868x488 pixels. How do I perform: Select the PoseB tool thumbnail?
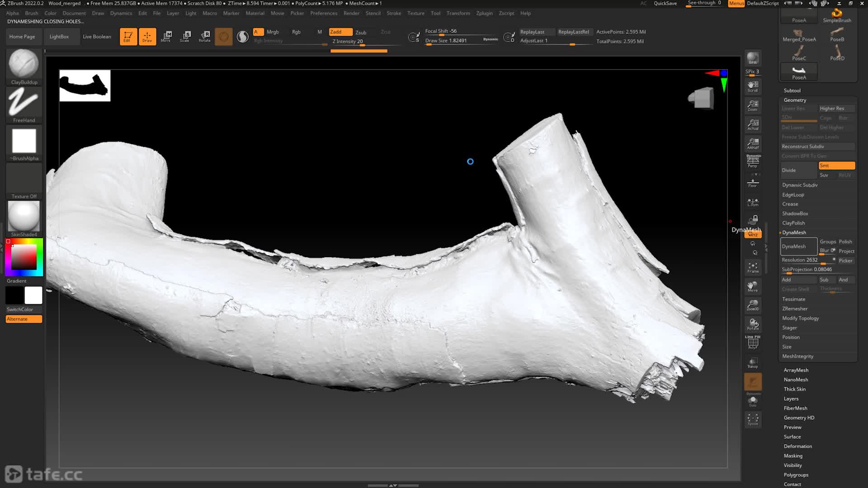(x=837, y=34)
